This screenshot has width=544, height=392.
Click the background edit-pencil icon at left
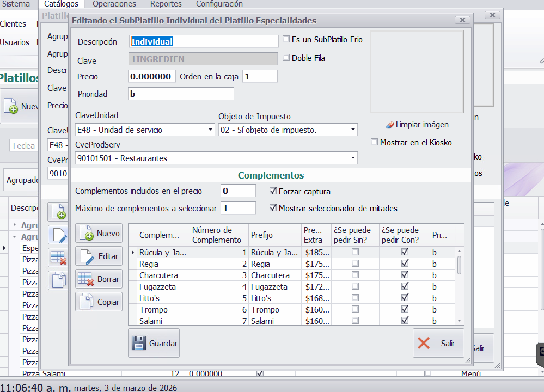point(59,235)
